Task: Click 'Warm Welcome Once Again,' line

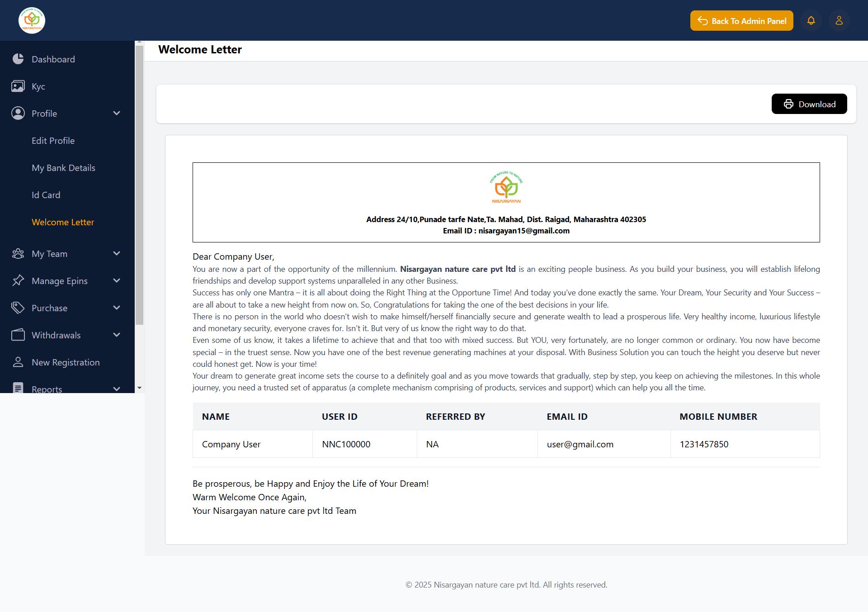Action: point(250,497)
